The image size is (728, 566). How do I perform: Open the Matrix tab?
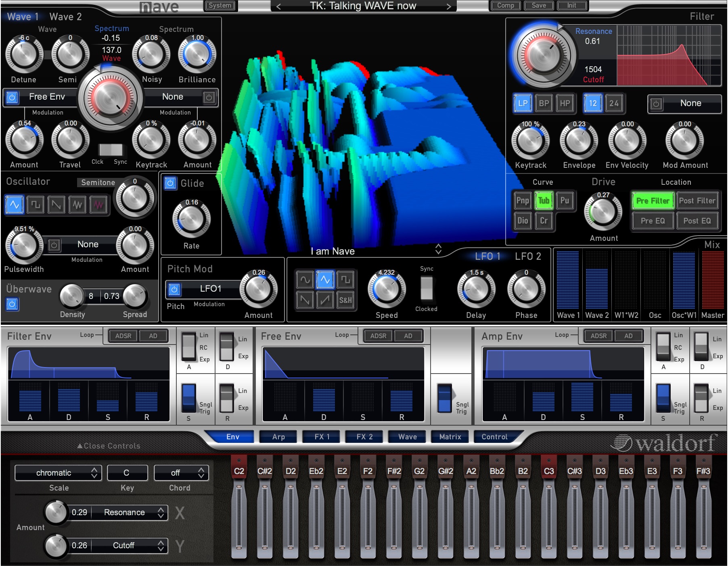[x=450, y=437]
